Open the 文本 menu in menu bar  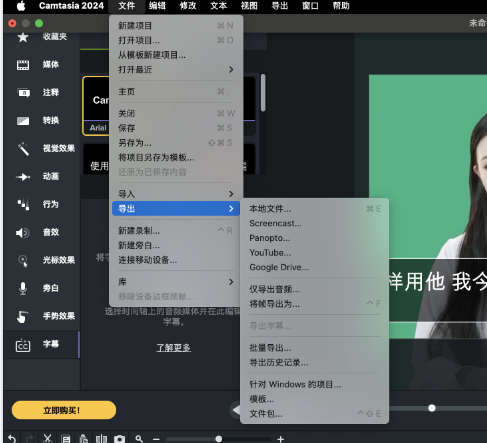coord(218,6)
